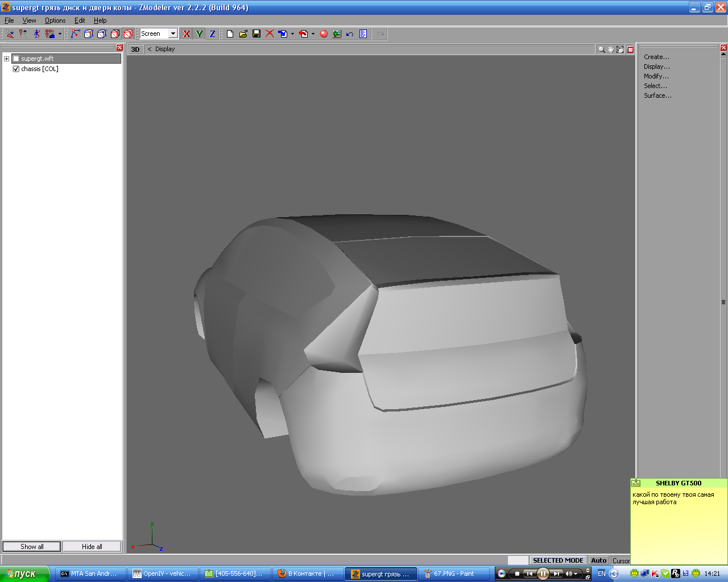Toggle the Y axis constraint

tap(199, 34)
